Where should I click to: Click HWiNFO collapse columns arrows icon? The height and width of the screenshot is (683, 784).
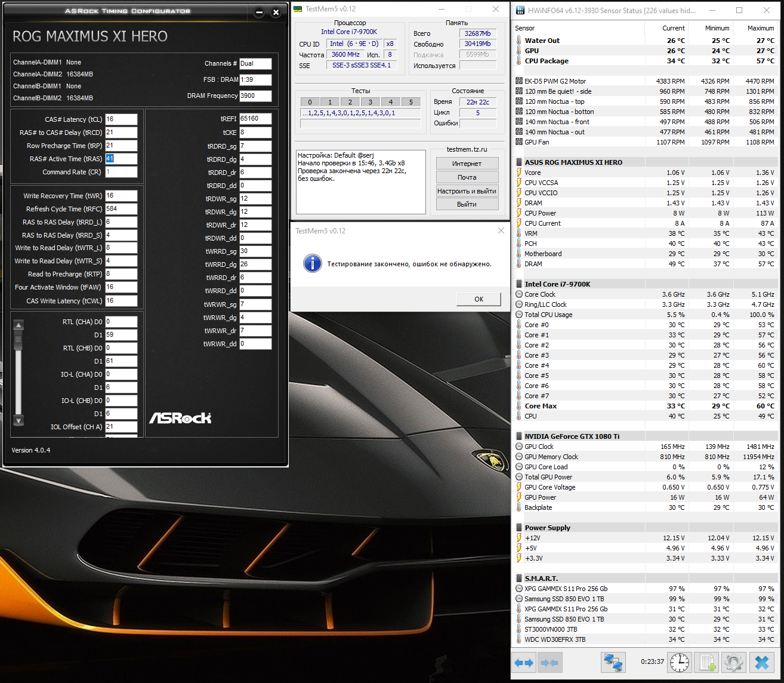coord(549,663)
